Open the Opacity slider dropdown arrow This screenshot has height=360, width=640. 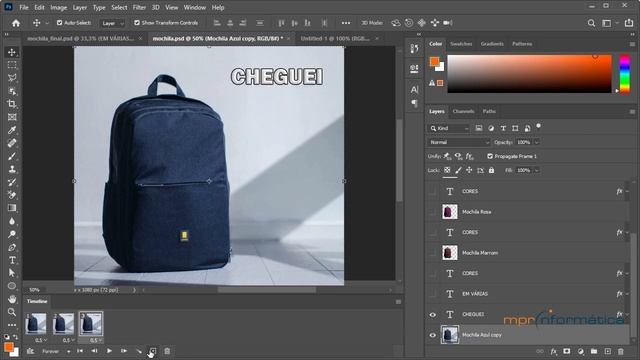point(537,142)
